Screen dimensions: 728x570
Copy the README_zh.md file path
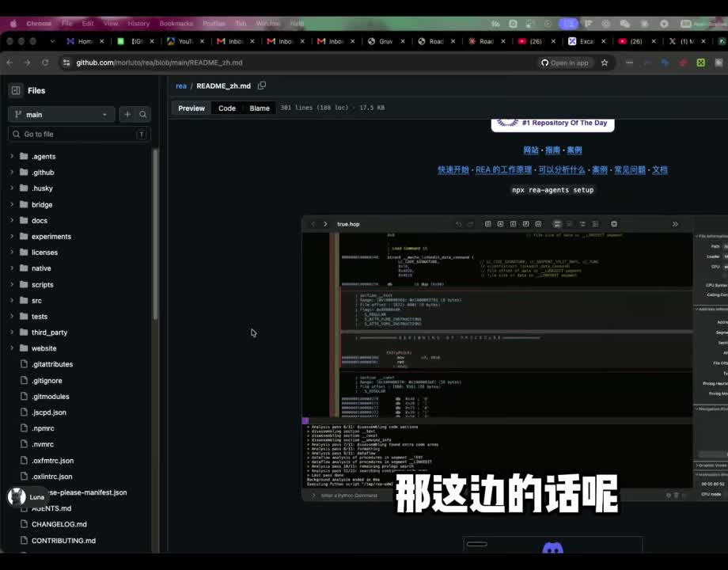(262, 85)
